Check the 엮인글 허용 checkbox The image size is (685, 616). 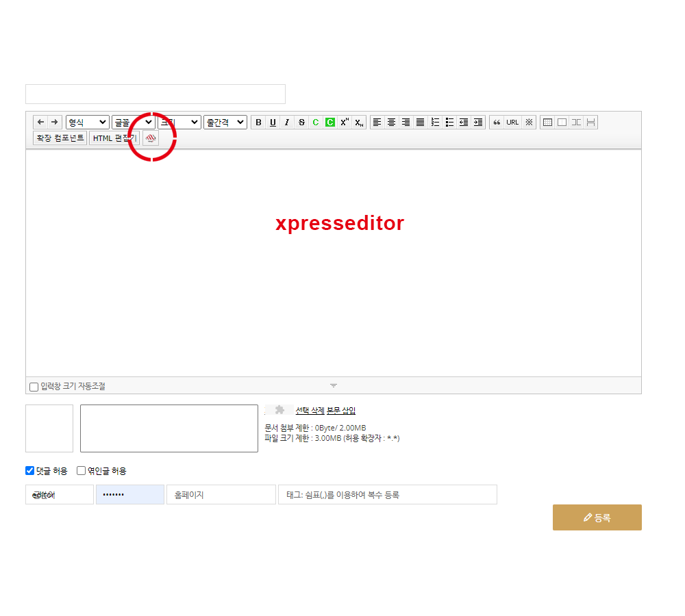82,471
